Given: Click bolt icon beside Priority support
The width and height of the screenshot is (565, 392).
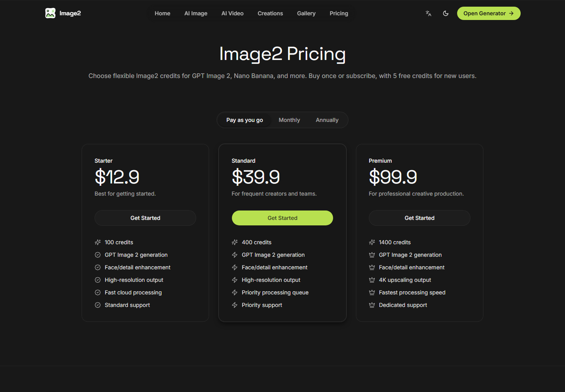Looking at the screenshot, I should 235,305.
